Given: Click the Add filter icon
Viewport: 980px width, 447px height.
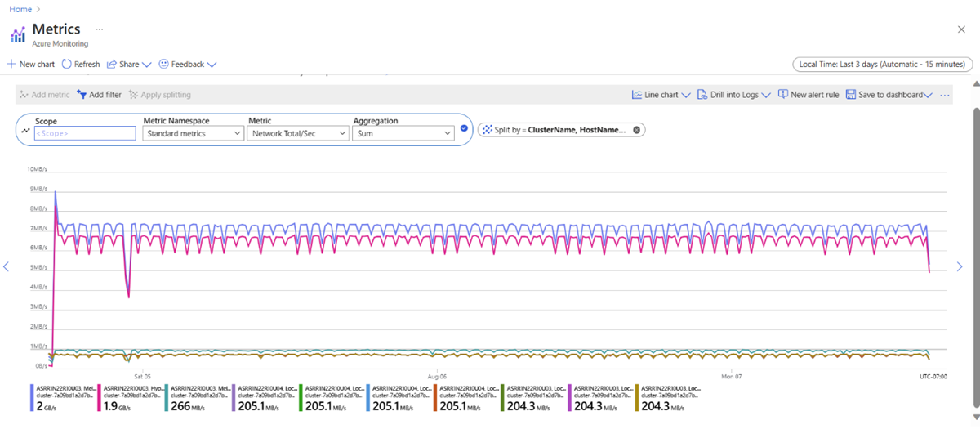Looking at the screenshot, I should tap(82, 95).
